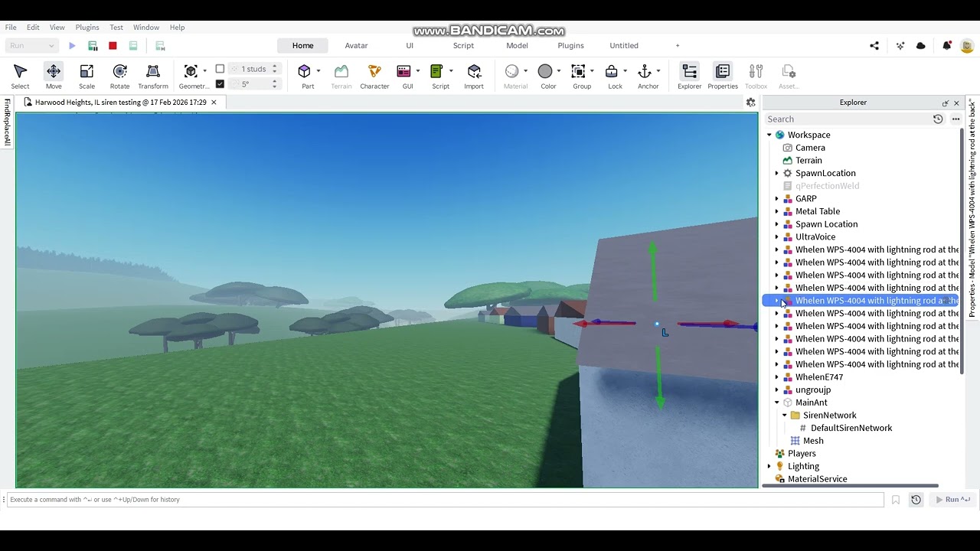Start playtest with blue play button
The height and width of the screenshot is (551, 980).
pyautogui.click(x=72, y=46)
